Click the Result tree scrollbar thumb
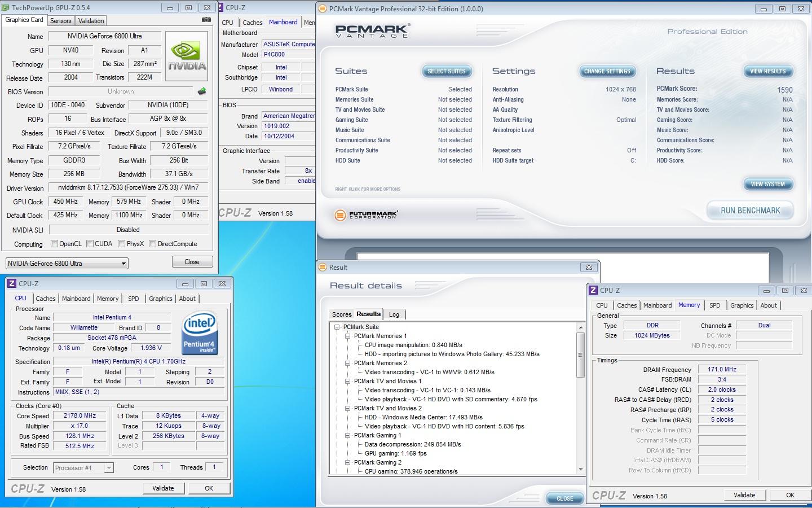Screen dimensions: 812x508 tap(580, 355)
